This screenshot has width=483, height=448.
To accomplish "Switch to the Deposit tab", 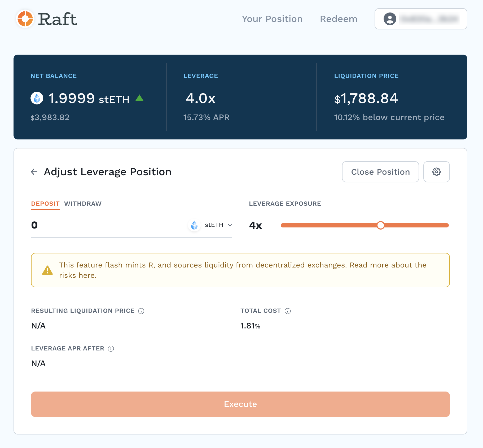I will point(45,204).
